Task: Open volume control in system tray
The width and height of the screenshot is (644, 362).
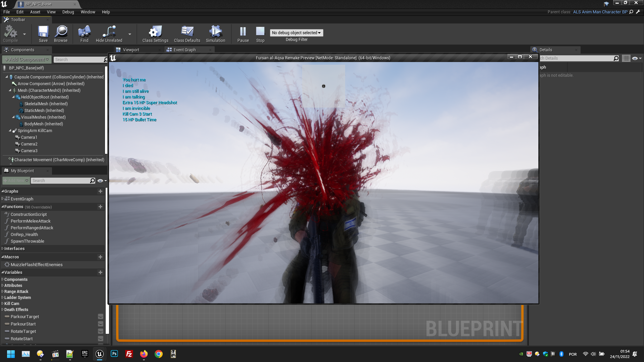Action: tap(593, 354)
